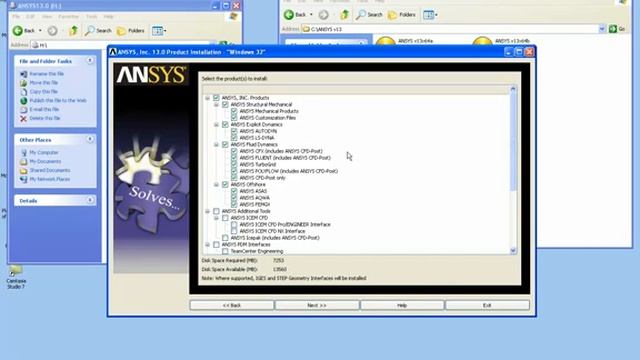This screenshot has width=640, height=360.
Task: Open My Documents icon in Other Places
Action: click(x=24, y=162)
